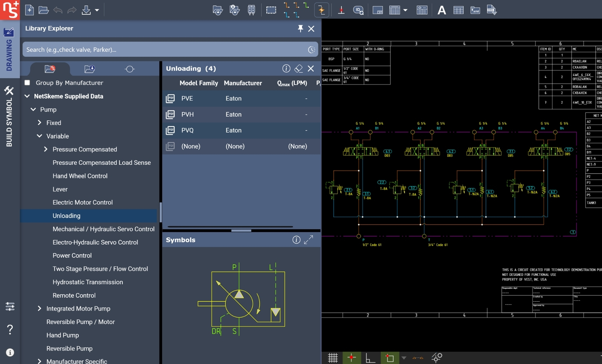The height and width of the screenshot is (364, 602).
Task: Collapse the Variable pump category
Action: (x=40, y=136)
